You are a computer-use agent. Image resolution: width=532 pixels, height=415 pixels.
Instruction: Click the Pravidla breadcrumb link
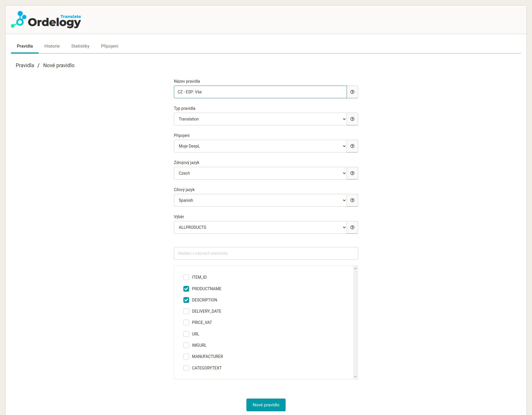tap(25, 65)
